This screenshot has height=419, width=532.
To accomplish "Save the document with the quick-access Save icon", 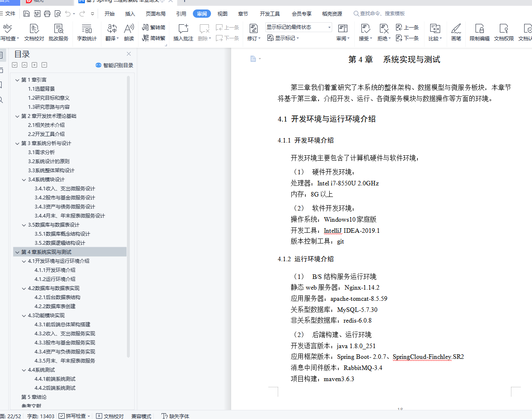I will click(26, 14).
